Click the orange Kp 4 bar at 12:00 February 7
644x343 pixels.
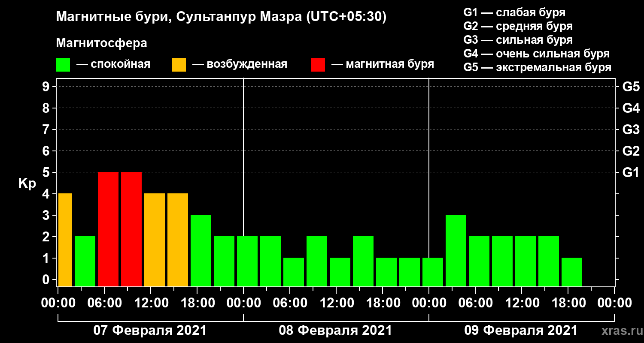point(155,240)
